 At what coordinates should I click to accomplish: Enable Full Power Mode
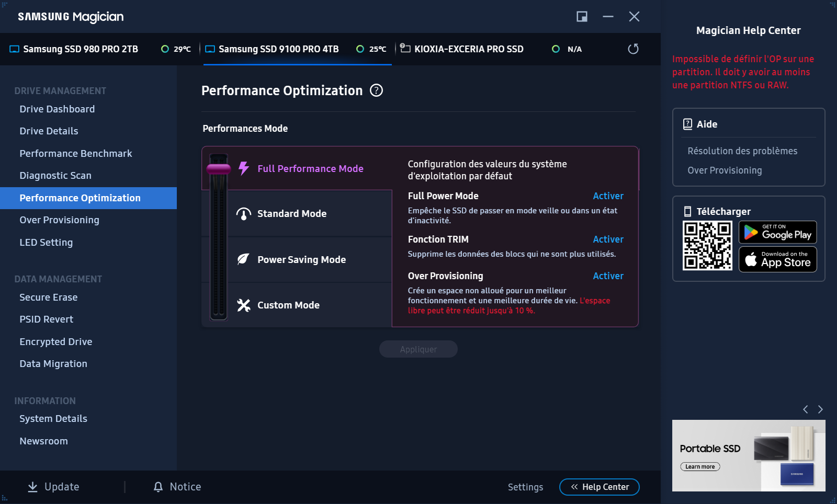(608, 196)
